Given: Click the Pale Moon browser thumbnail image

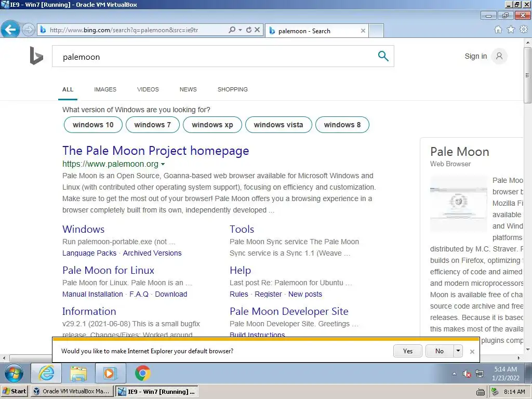Looking at the screenshot, I should point(458,204).
